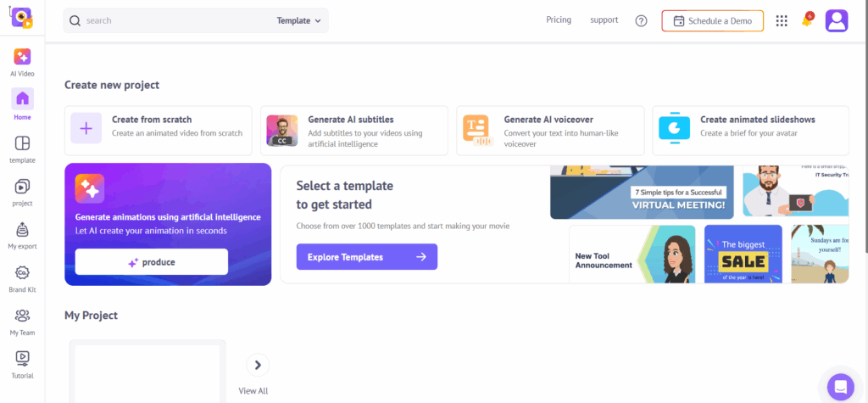Click the Brand Kit sidebar icon

click(x=22, y=274)
